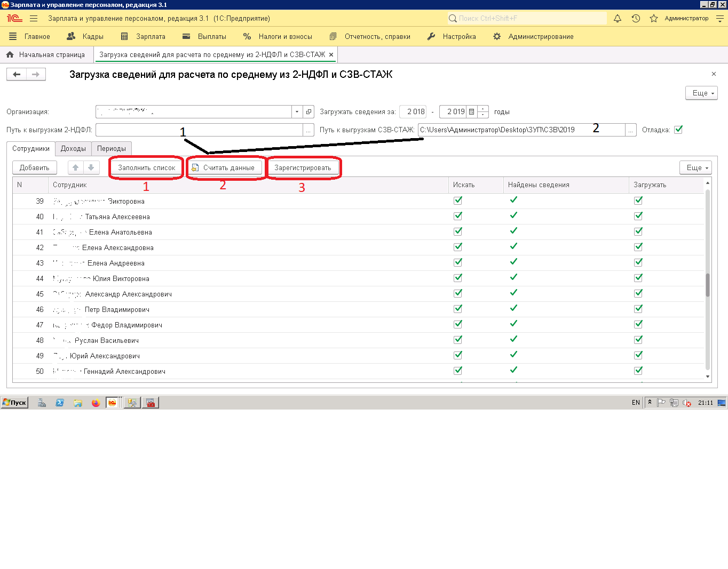Go forward with the right arrow button
The height and width of the screenshot is (569, 728).
point(36,74)
